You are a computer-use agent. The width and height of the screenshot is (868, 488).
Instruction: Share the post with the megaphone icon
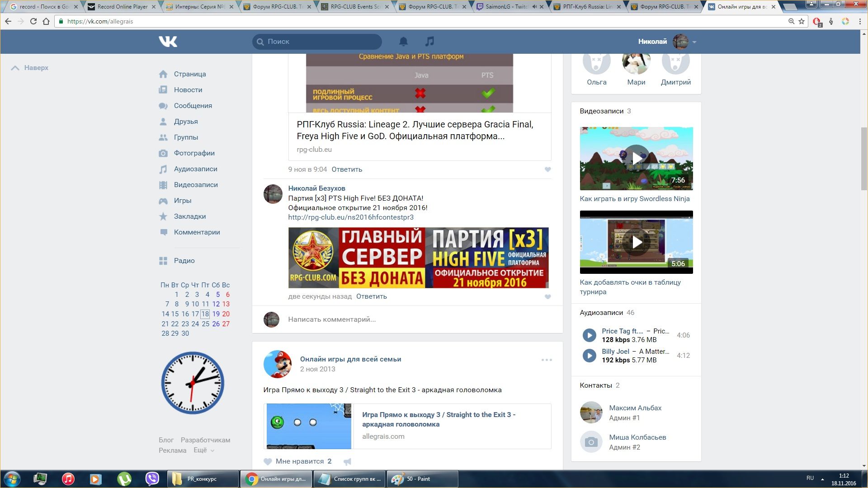point(347,461)
